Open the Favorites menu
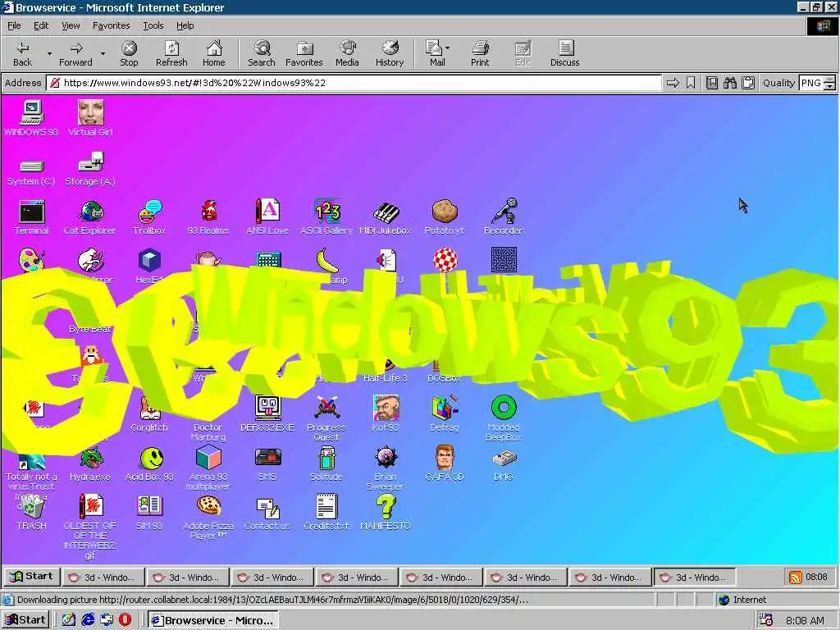 pyautogui.click(x=111, y=25)
